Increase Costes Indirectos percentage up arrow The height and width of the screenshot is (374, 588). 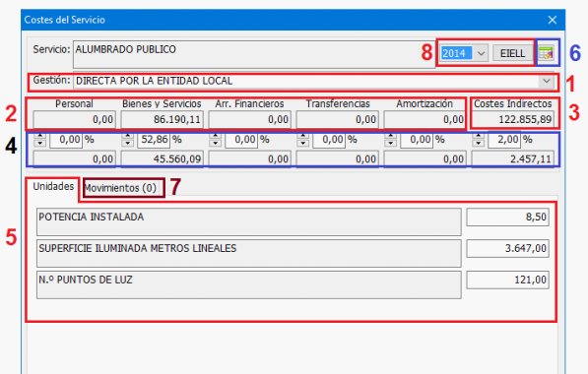click(478, 136)
